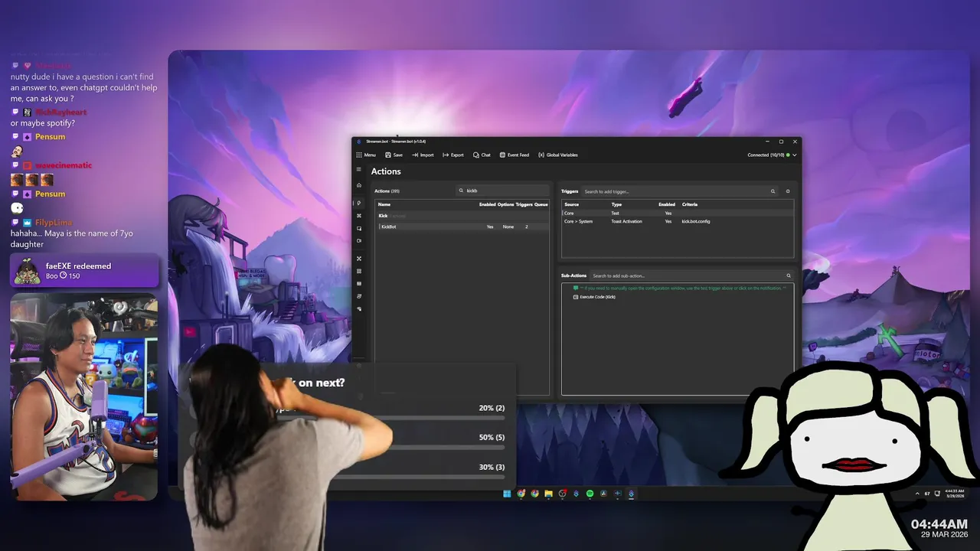Expand the Connected (10/10) dropdown chevron
This screenshot has width=980, height=551.
point(795,155)
